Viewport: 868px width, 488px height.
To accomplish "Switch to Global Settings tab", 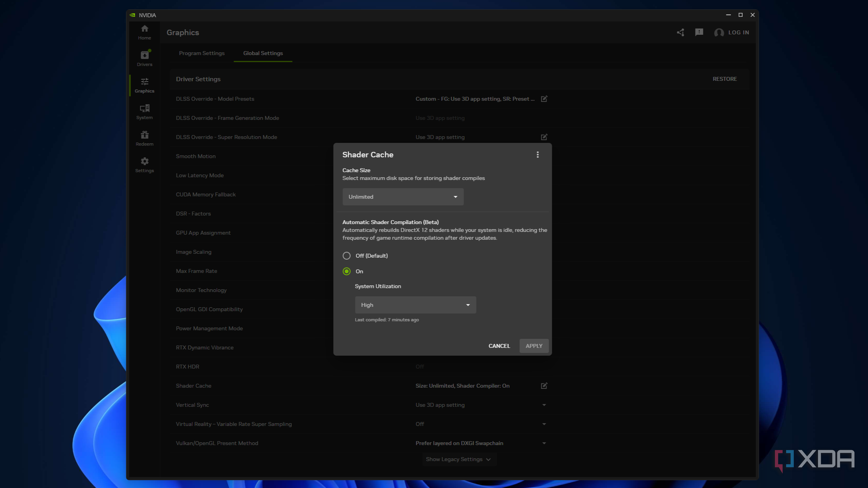I will click(263, 53).
